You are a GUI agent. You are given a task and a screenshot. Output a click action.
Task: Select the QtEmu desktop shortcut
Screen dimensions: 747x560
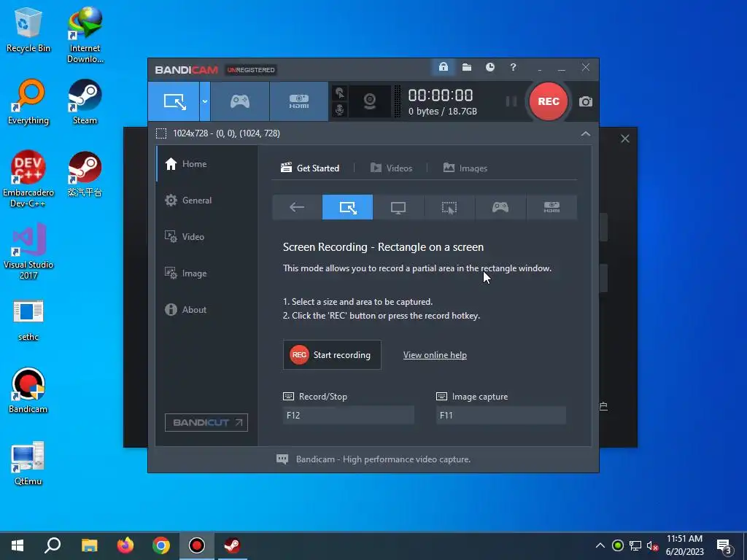click(28, 463)
